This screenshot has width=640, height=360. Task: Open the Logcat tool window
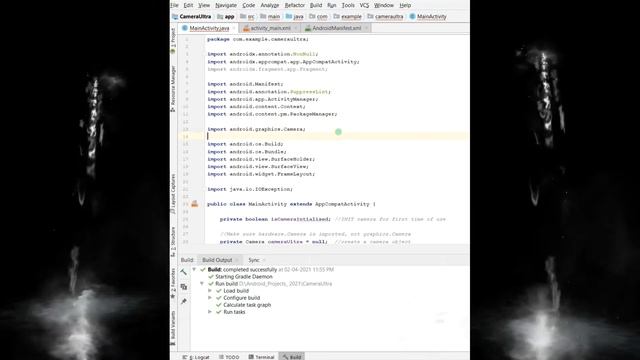point(196,357)
